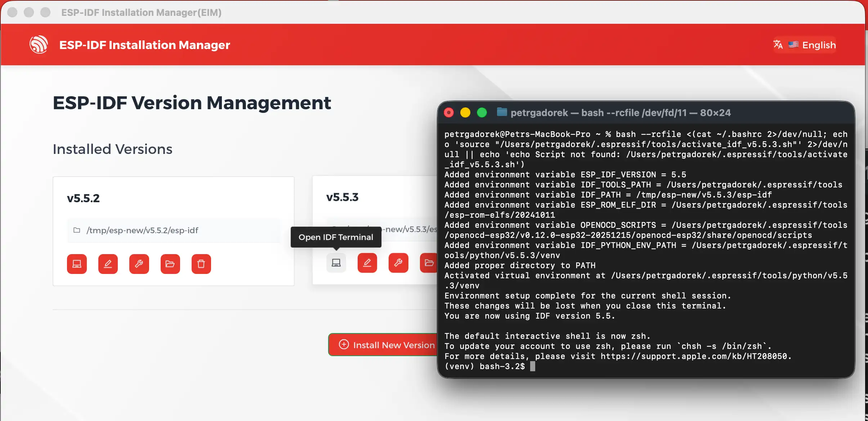Open folder icon for v5.5.2
The width and height of the screenshot is (868, 421).
(170, 264)
